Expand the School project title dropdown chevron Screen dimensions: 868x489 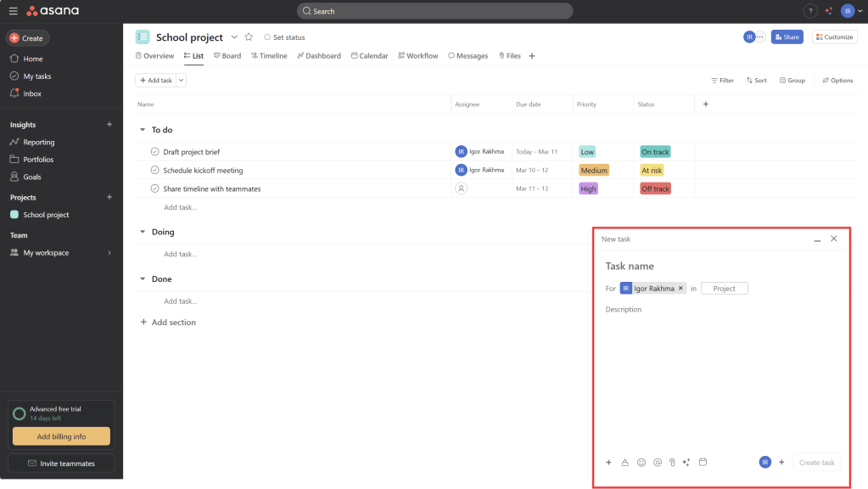(x=234, y=37)
